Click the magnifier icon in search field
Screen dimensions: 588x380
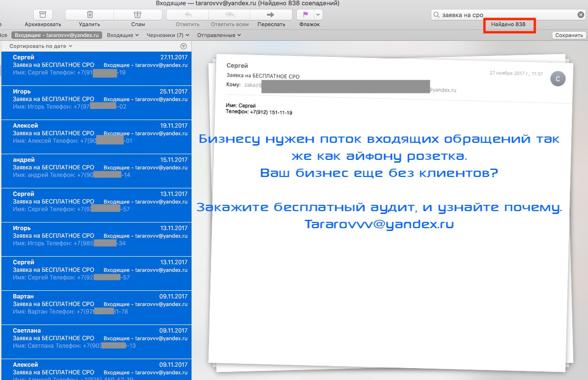click(436, 15)
